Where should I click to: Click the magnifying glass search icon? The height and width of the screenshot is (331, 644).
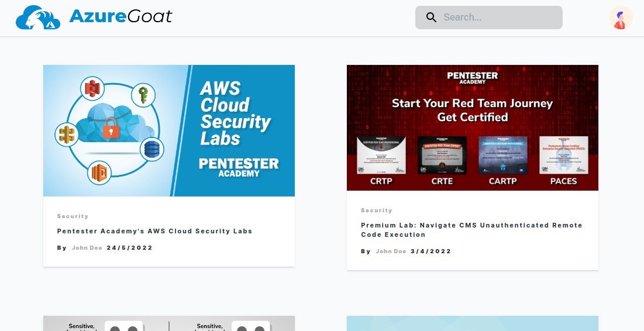(x=431, y=17)
